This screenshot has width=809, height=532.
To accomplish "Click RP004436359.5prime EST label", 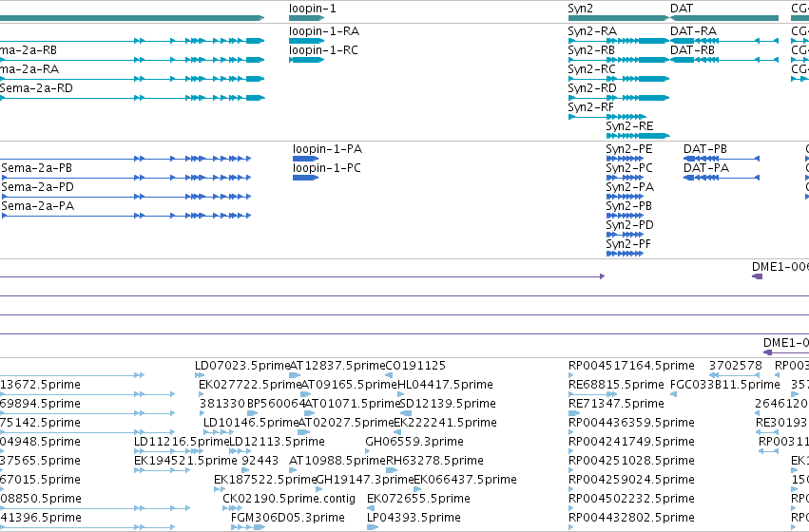I will click(631, 423).
